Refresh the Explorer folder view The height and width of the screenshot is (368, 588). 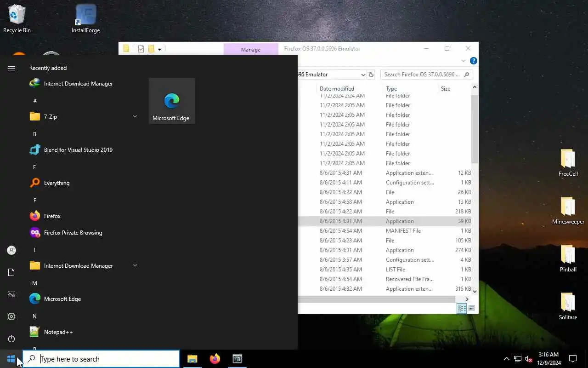pos(371,75)
